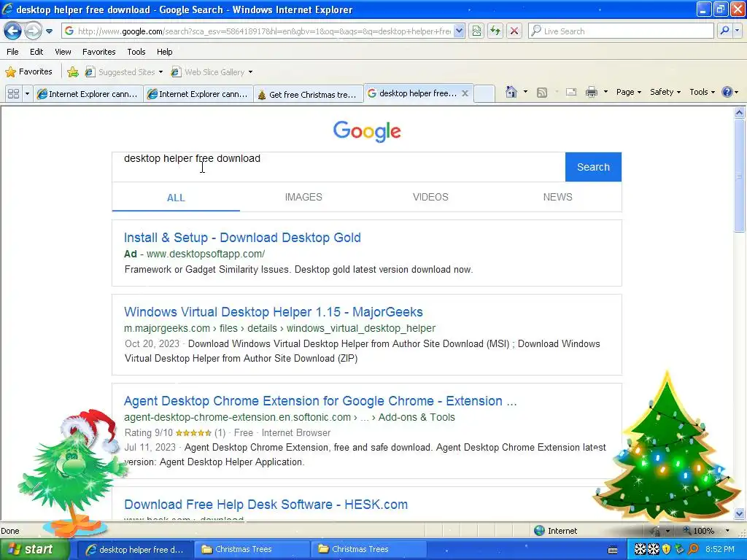Viewport: 747px width, 560px height.
Task: Click the scrollbar down arrow
Action: coord(740,513)
